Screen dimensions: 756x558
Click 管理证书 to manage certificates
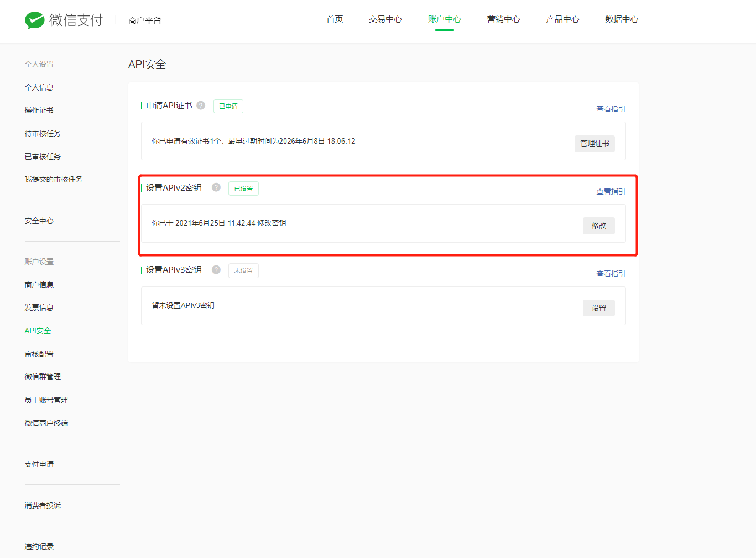[x=595, y=143]
